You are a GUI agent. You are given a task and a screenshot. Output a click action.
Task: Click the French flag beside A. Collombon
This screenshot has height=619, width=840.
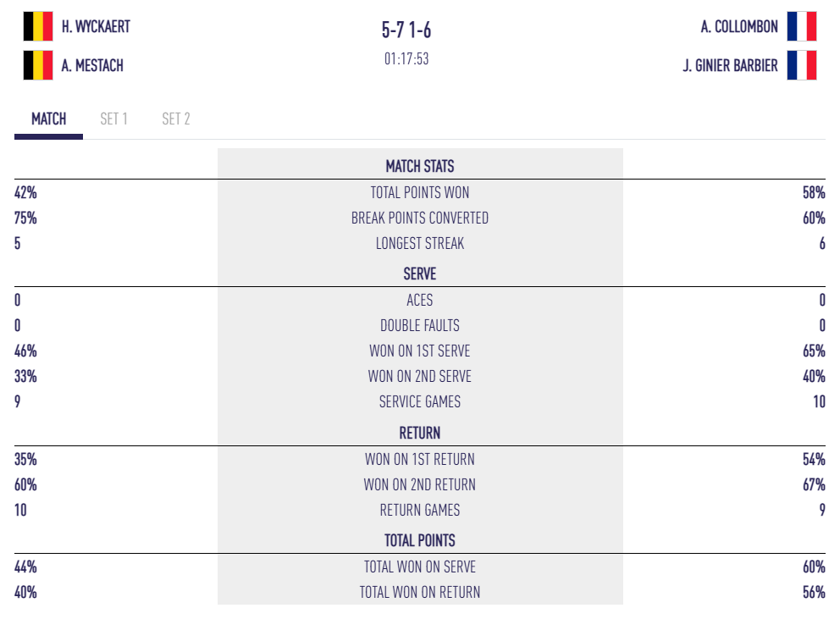click(801, 26)
